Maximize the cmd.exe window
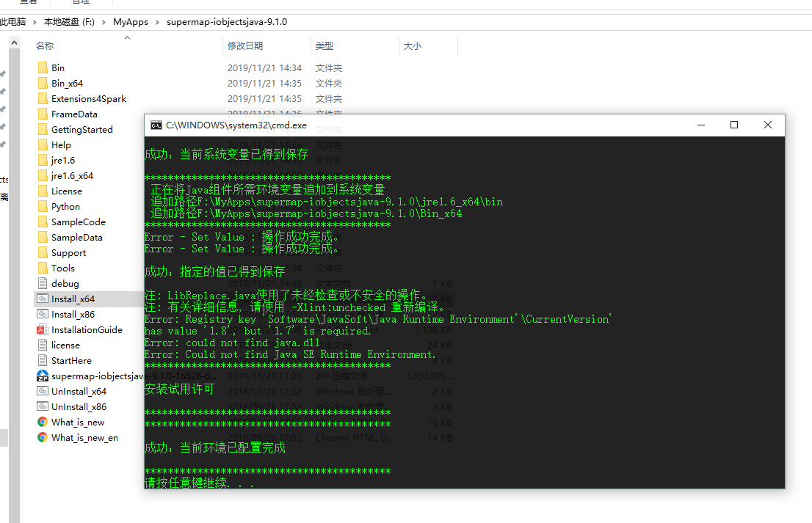Viewport: 812px width, 523px height. point(734,125)
